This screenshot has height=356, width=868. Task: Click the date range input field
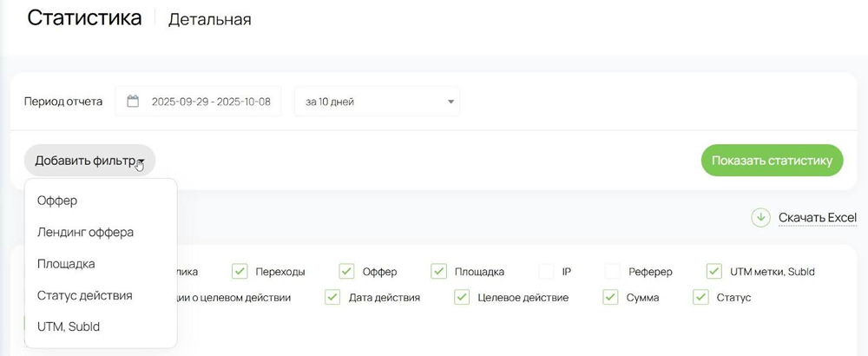(210, 102)
